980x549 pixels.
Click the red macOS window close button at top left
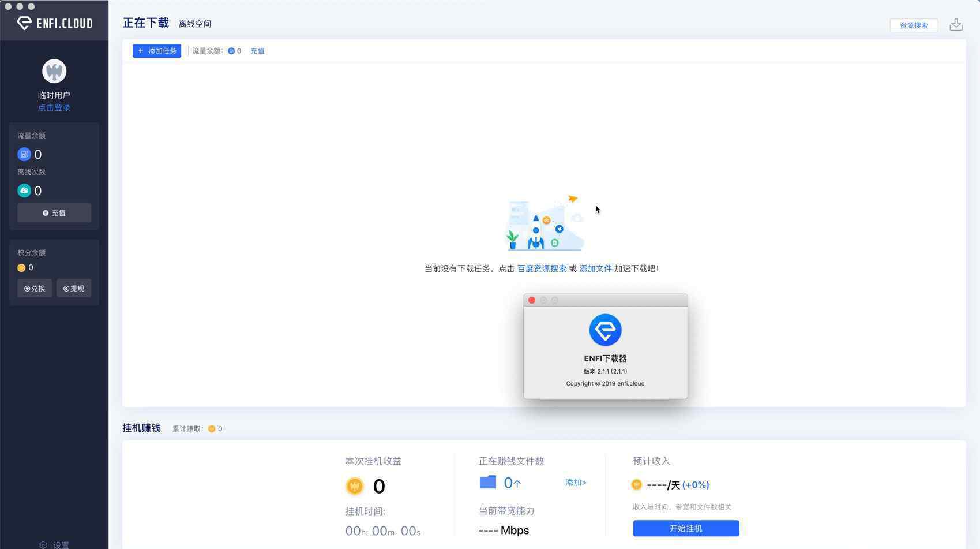tap(9, 6)
